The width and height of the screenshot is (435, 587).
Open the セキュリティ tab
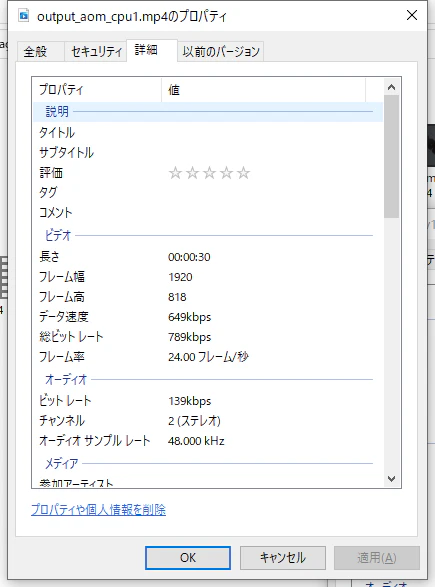(x=95, y=51)
